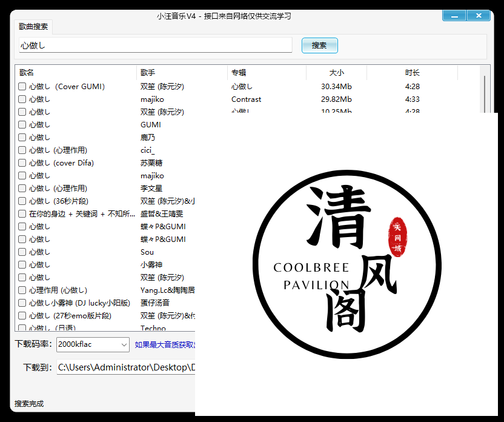Click the song list vertical scrollbar
Viewport: 504px width, 422px height.
pos(485,93)
